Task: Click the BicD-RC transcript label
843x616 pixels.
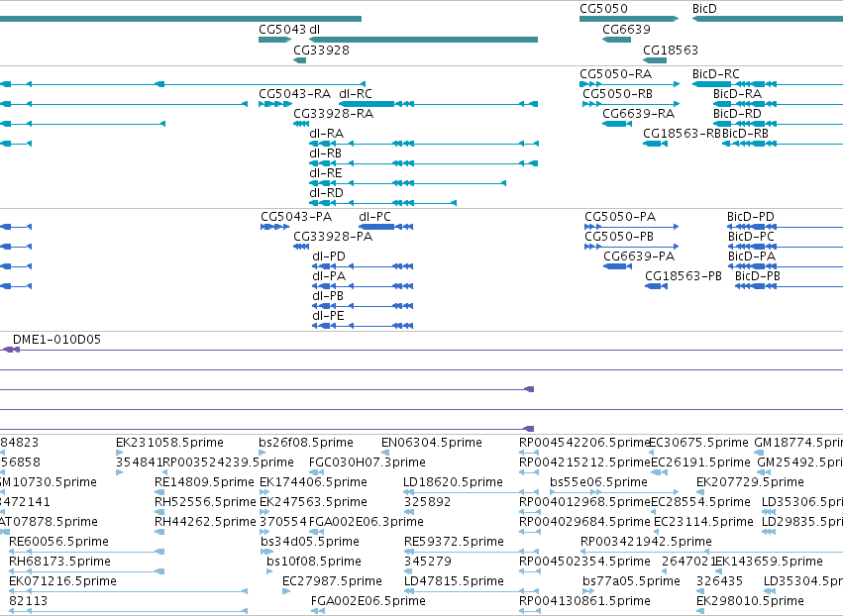Action: coord(715,73)
